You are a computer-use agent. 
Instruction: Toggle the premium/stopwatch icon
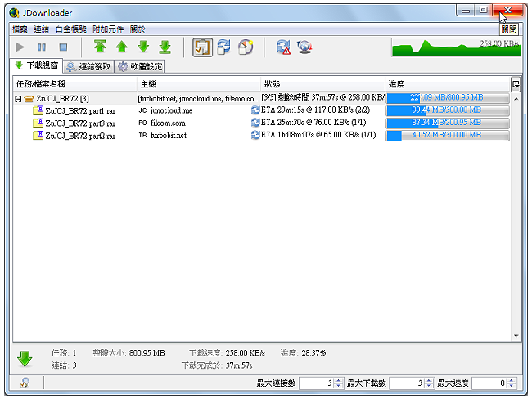[x=246, y=47]
